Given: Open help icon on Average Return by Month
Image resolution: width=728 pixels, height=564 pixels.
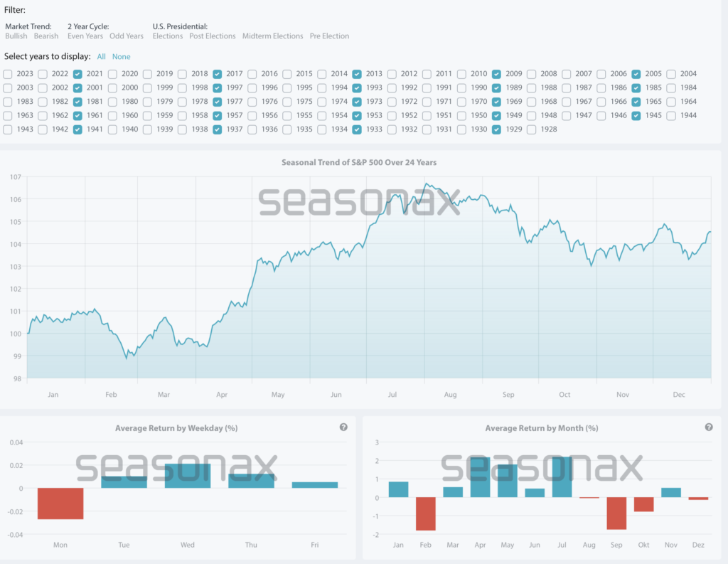Looking at the screenshot, I should (708, 427).
